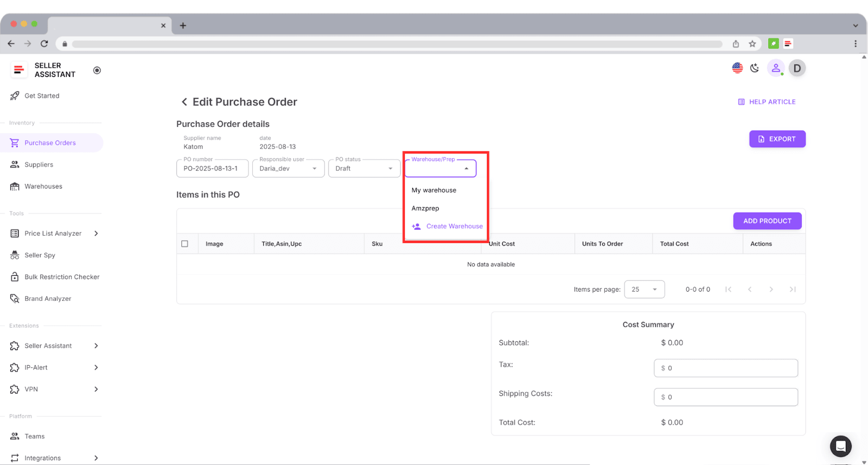Toggle the sidebar pin radio icon
868x465 pixels.
pyautogui.click(x=97, y=70)
